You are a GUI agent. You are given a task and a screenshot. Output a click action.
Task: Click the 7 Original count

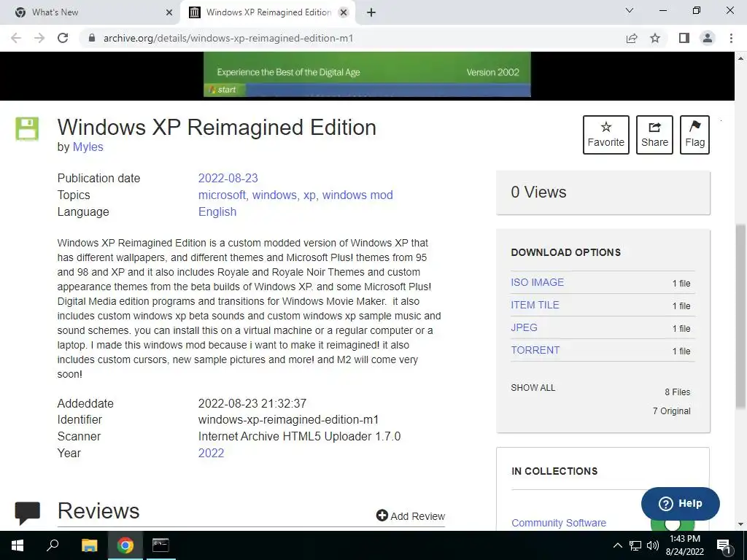coord(671,411)
